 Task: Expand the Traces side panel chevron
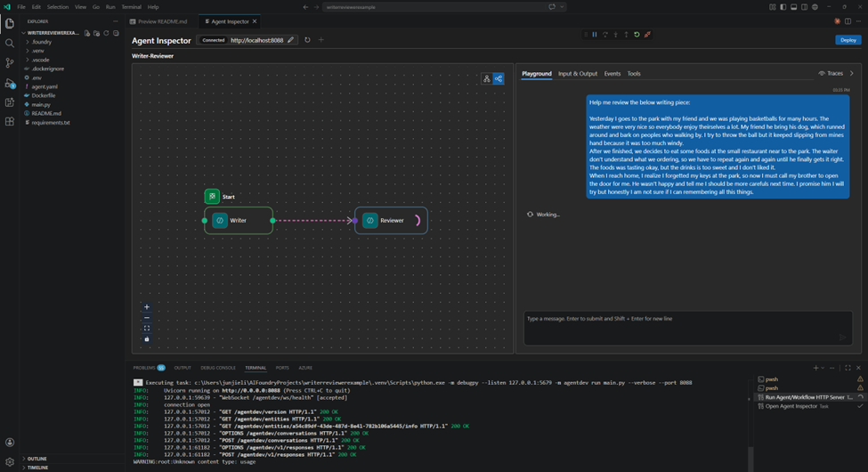click(x=851, y=74)
